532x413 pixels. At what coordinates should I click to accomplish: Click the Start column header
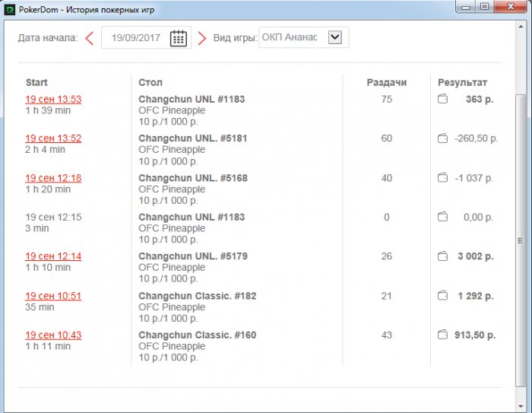click(x=36, y=83)
